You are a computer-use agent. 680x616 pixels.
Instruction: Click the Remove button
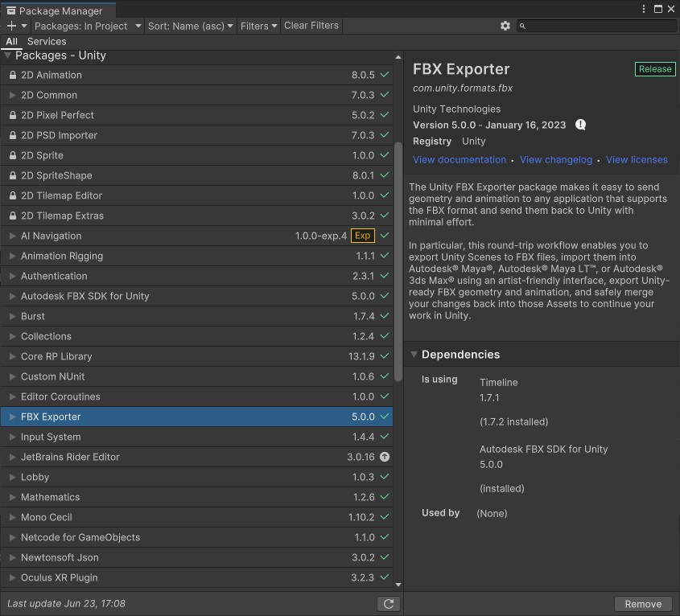pyautogui.click(x=643, y=604)
